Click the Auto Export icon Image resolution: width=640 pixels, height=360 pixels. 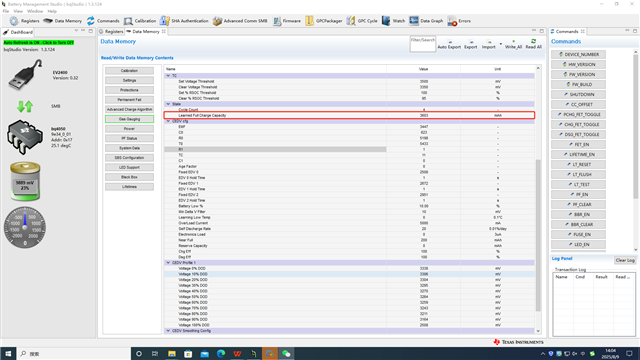pos(449,44)
